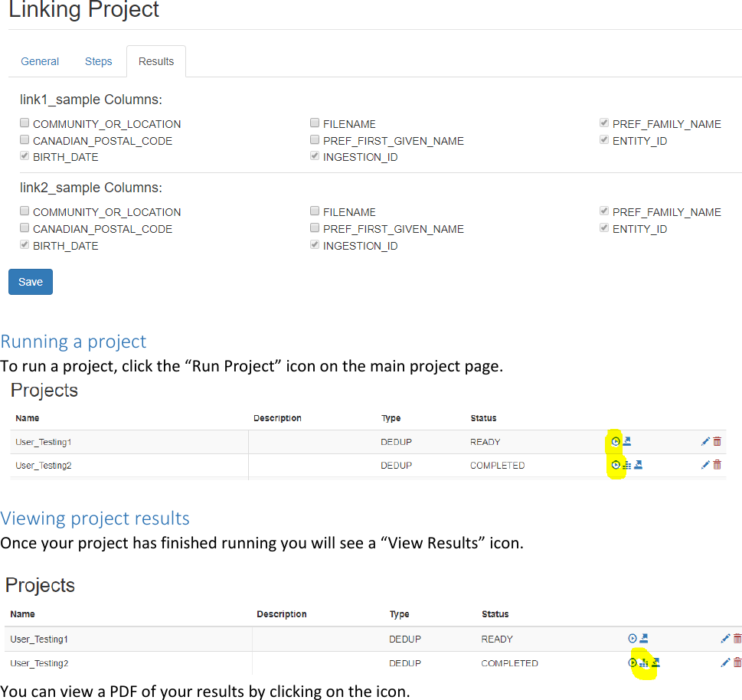
Task: Select User_Testing2 name under Running a project
Action: [x=44, y=466]
